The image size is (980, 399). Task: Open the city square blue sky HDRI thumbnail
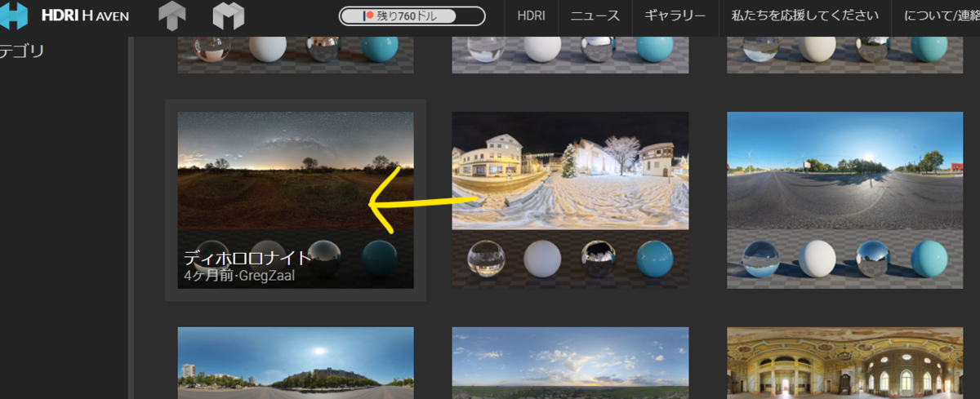[296, 363]
